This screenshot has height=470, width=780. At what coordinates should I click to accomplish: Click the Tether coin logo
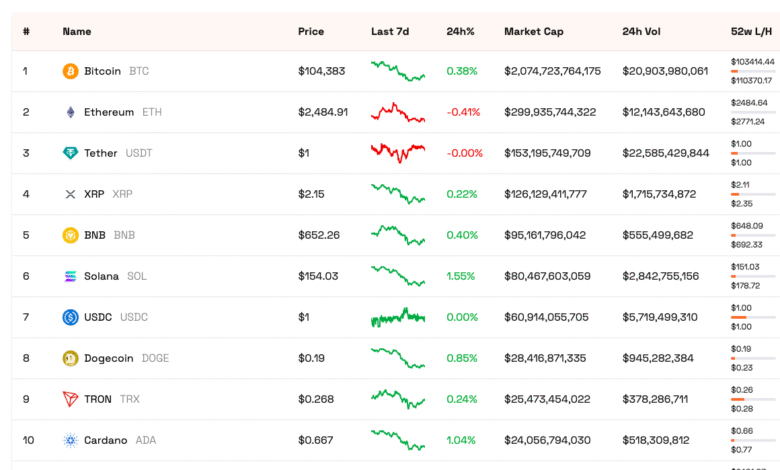pyautogui.click(x=70, y=153)
